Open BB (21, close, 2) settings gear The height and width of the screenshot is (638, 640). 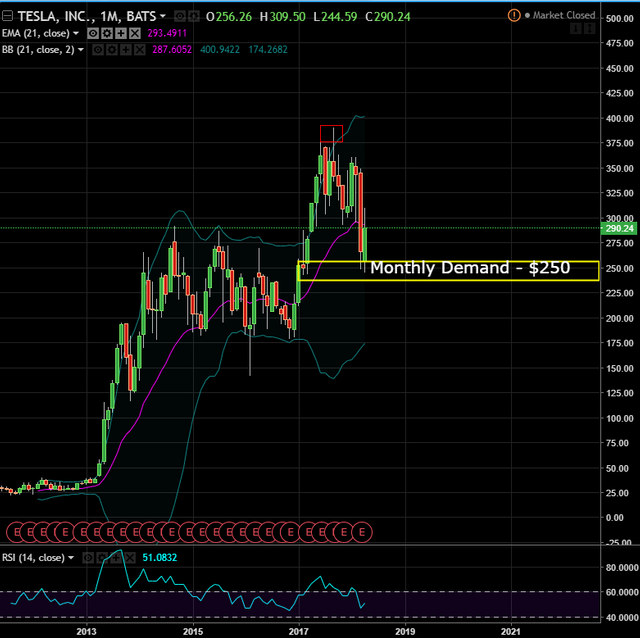pos(112,50)
